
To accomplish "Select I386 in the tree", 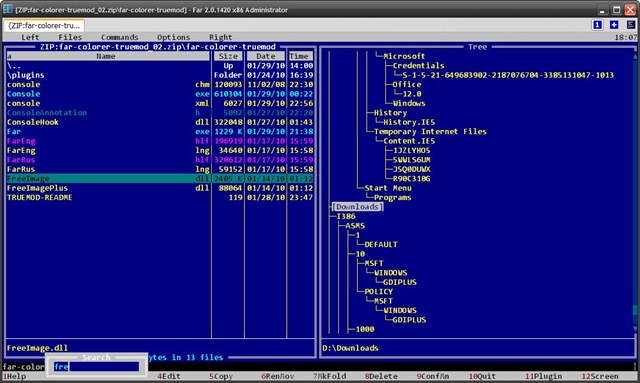I will click(x=346, y=216).
